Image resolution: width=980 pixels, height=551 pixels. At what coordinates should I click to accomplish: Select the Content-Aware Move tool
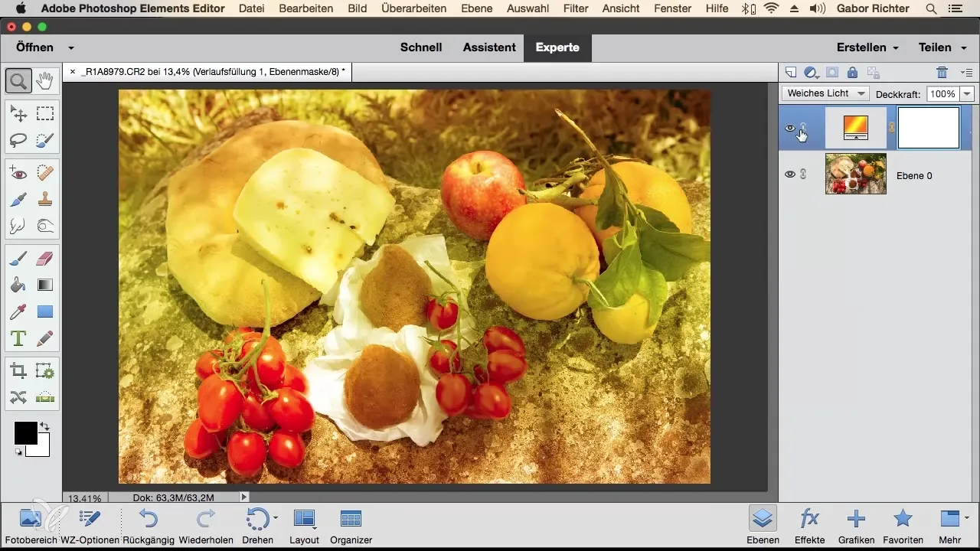click(x=18, y=397)
